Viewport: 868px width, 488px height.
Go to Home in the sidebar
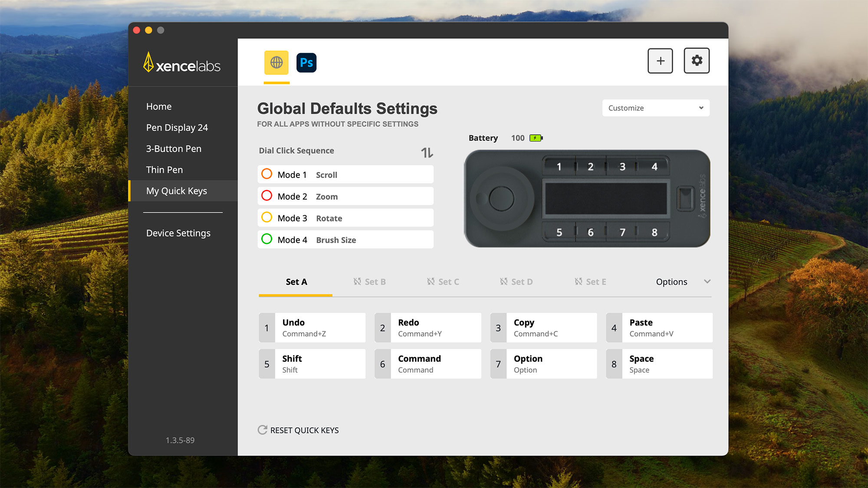tap(159, 106)
